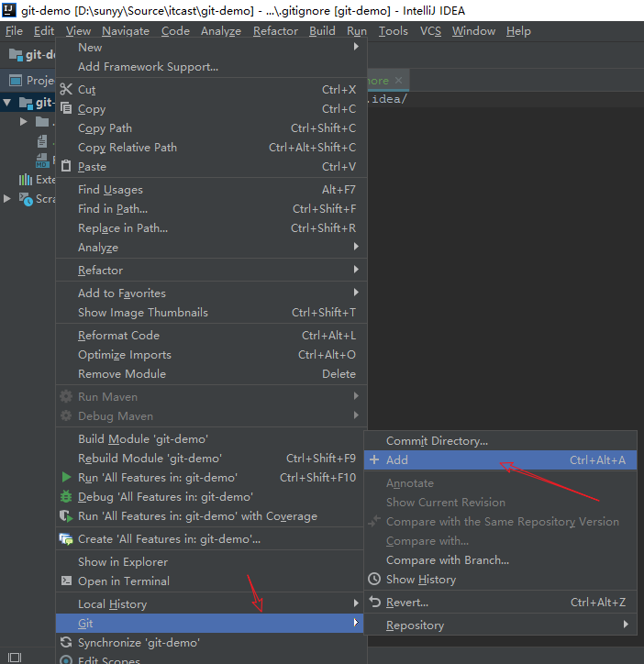Image resolution: width=644 pixels, height=664 pixels.
Task: Click the Copy icon in context menu
Action: [x=66, y=109]
